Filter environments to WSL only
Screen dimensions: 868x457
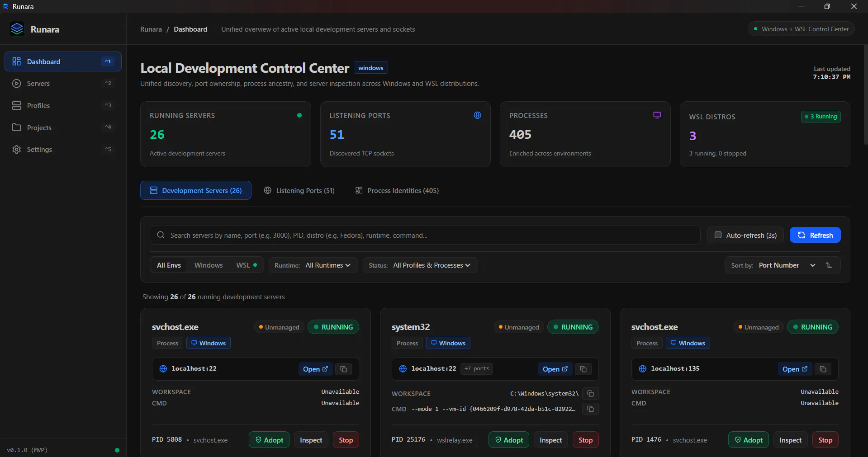point(247,265)
